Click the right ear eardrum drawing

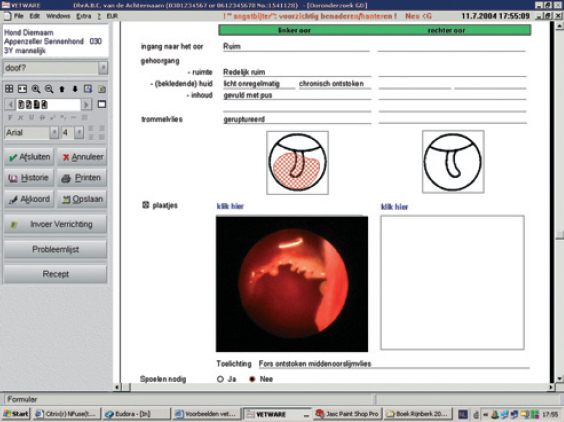pyautogui.click(x=453, y=162)
